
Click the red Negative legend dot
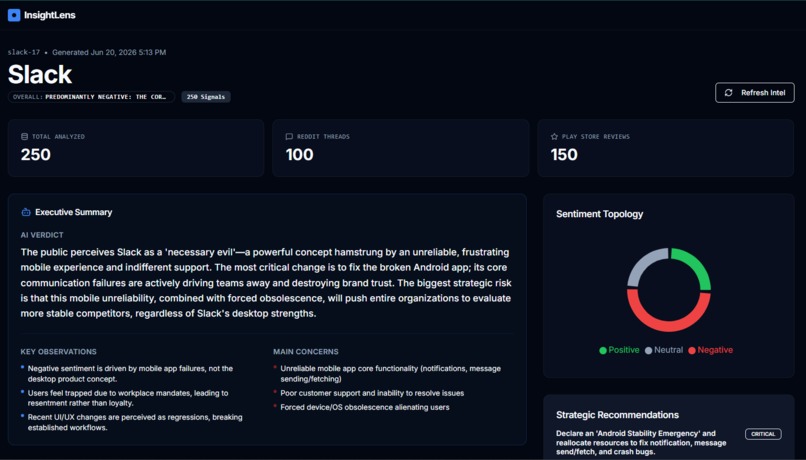tap(692, 351)
